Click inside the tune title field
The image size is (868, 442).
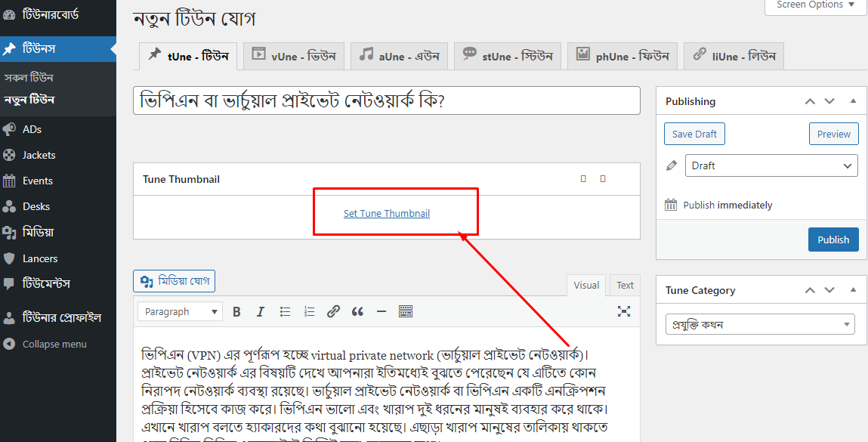386,100
